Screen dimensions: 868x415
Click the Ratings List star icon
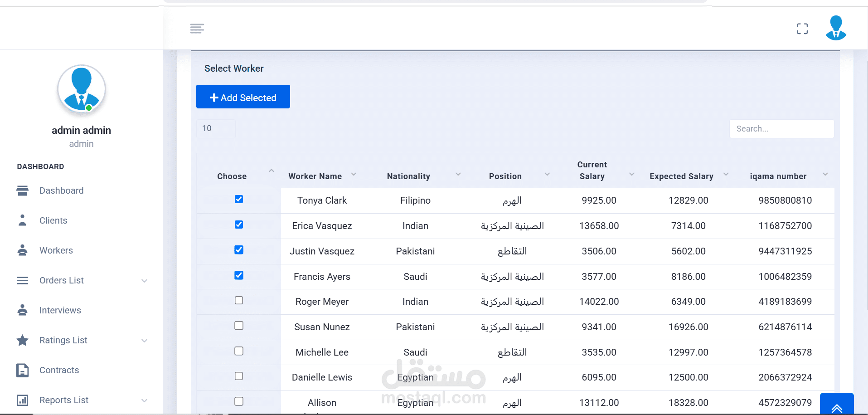coord(22,340)
